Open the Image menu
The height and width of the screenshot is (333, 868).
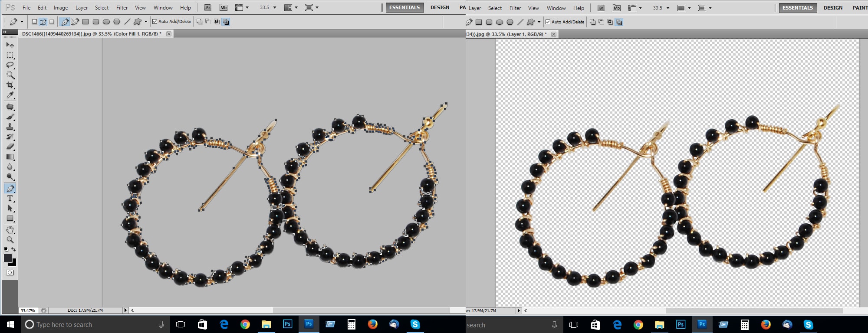tap(61, 7)
